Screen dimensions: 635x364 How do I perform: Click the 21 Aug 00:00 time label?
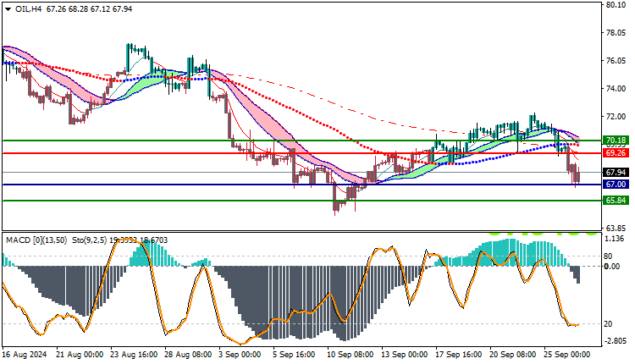coord(80,355)
